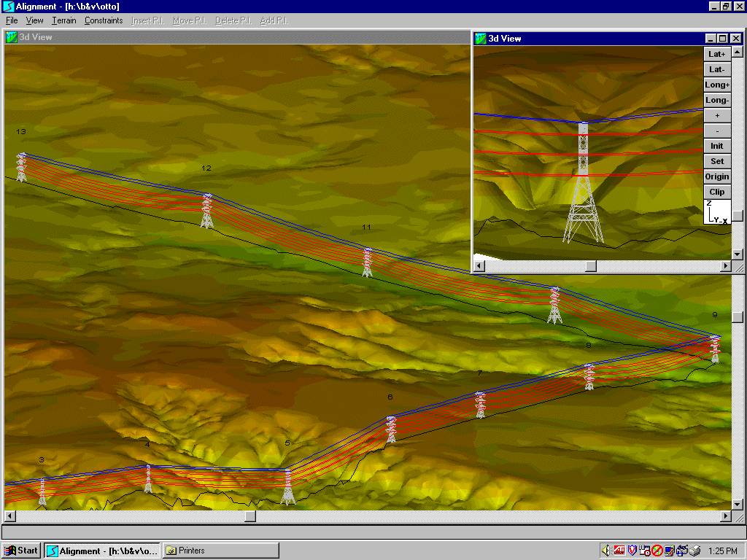This screenshot has width=747, height=560.
Task: Rotate view with the Long+ control
Action: pos(716,85)
